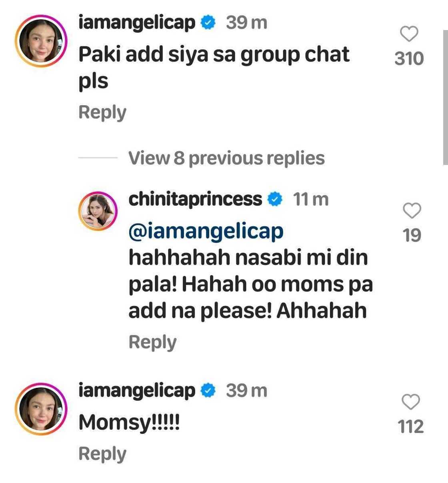Click the gray scrollbar on the right edge

pyautogui.click(x=445, y=96)
